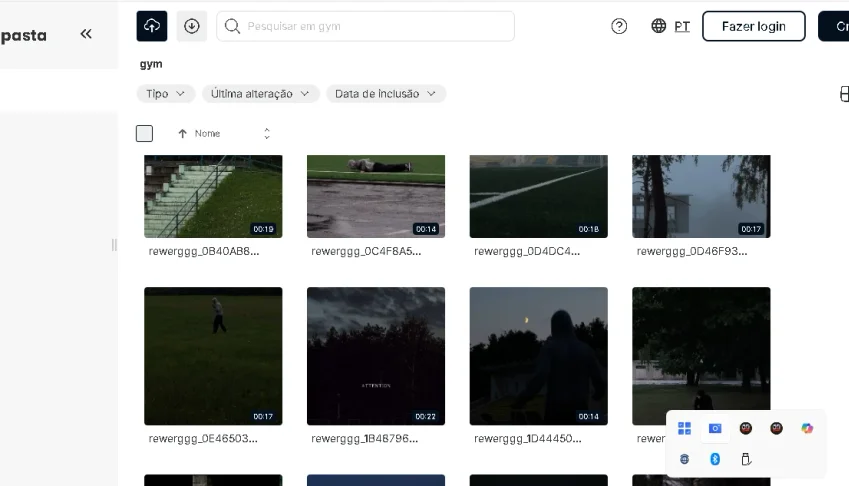Open the PT language selector
Viewport: 849px width, 486px height.
[682, 26]
